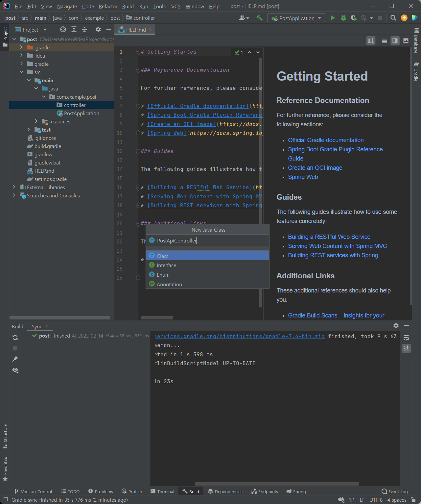Expand test folder in tree
This screenshot has width=421, height=504.
pos(29,130)
